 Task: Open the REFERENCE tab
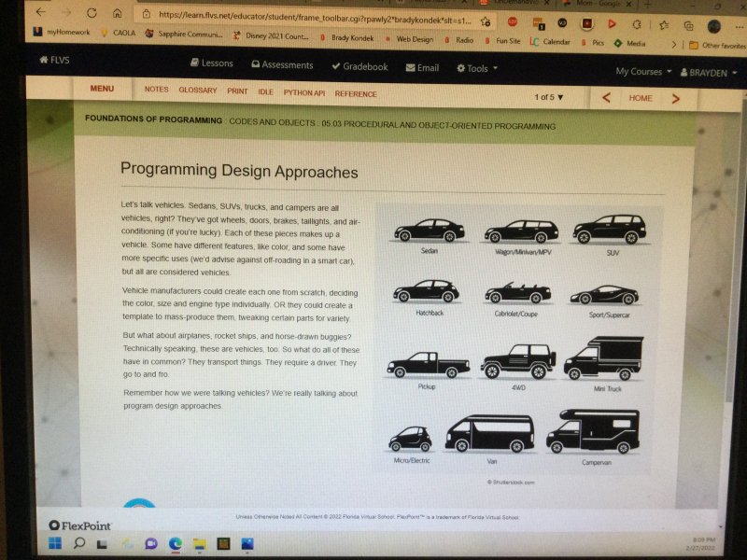coord(356,94)
